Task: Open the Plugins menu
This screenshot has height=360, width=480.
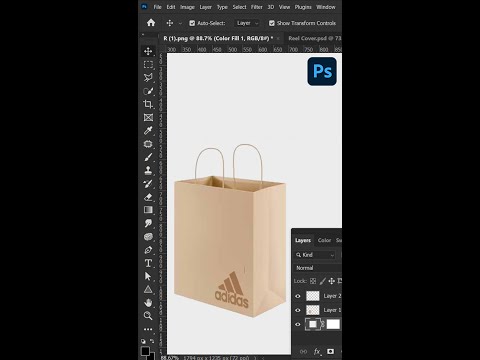Action: [x=303, y=7]
